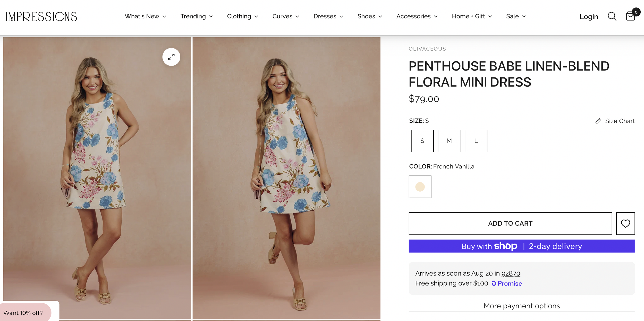Open the search magnifier icon
This screenshot has height=321, width=644.
pos(612,16)
